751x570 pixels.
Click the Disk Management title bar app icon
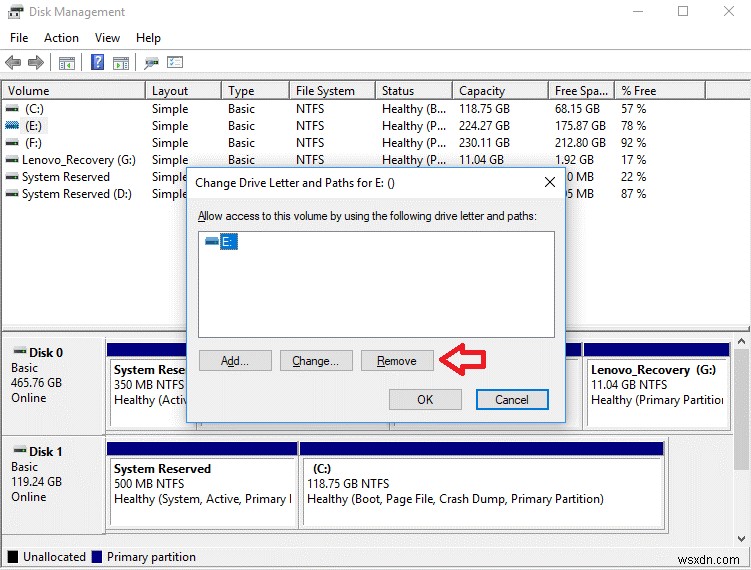pos(15,11)
